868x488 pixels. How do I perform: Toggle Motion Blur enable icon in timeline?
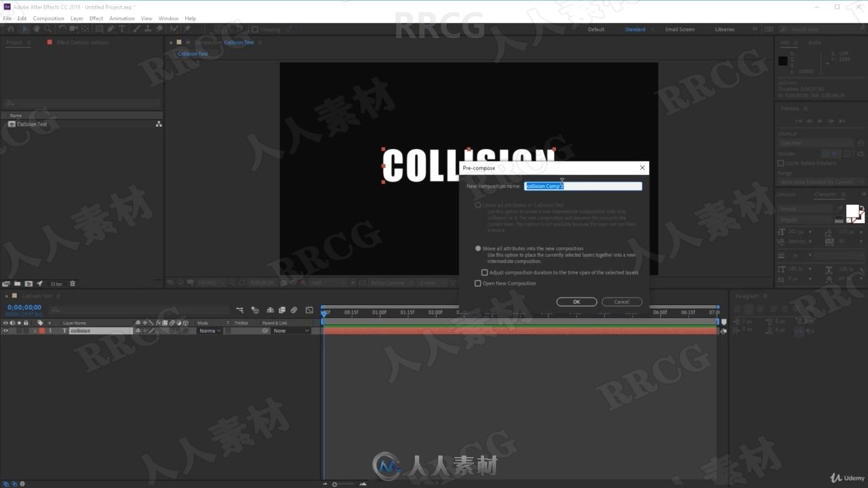[x=294, y=310]
